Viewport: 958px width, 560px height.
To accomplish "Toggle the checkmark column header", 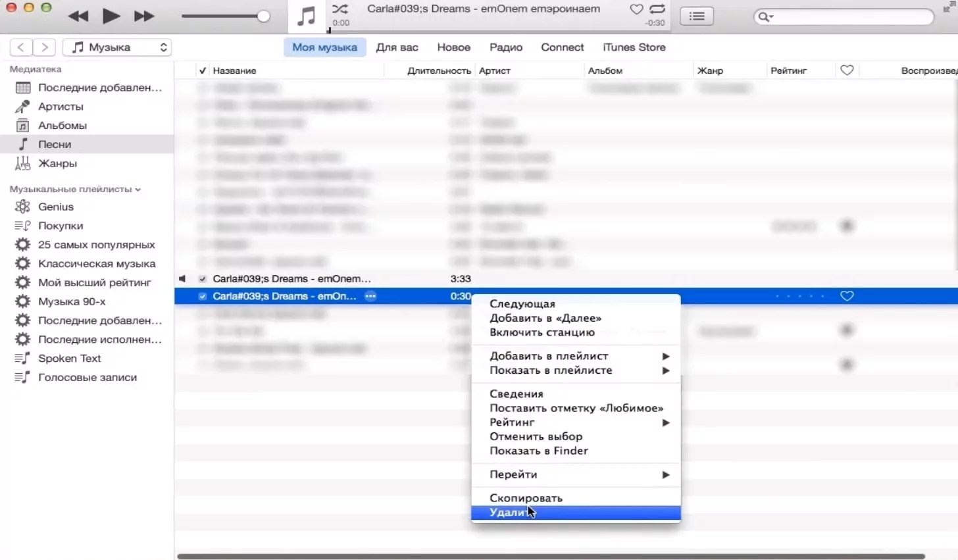I will point(203,70).
